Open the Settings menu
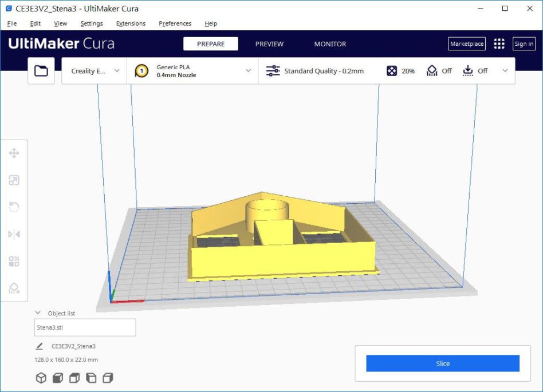This screenshot has width=543, height=392. click(92, 23)
